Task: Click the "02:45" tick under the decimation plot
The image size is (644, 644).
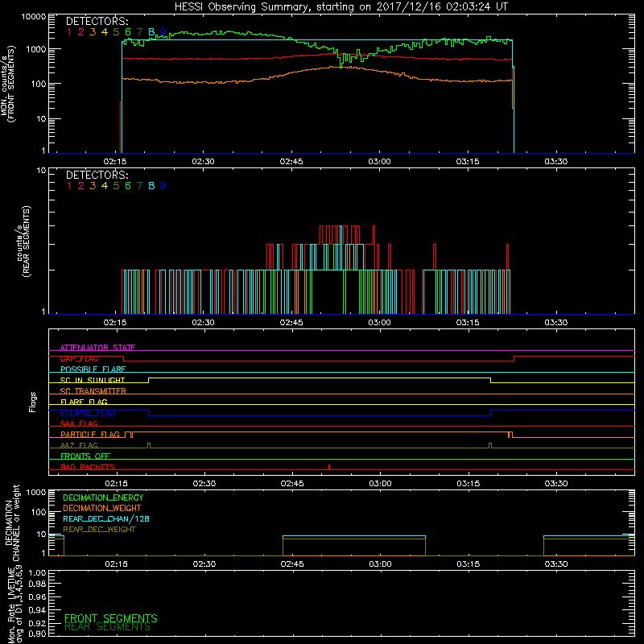Action: (x=292, y=564)
